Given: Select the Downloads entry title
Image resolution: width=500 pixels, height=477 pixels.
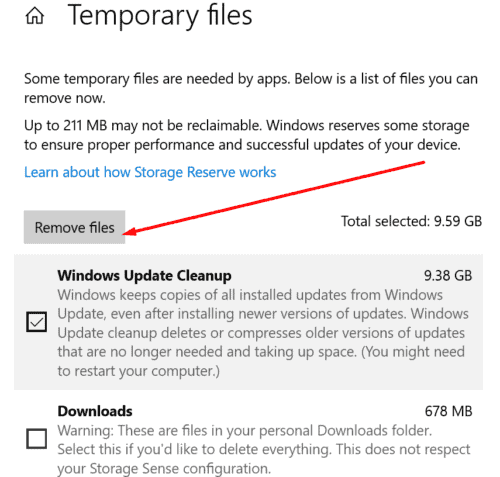Looking at the screenshot, I should 95,411.
